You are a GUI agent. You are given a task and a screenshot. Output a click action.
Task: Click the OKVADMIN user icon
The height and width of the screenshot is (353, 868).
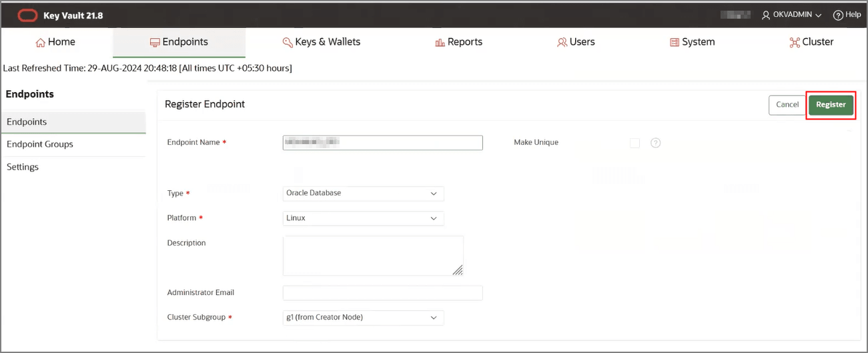click(766, 15)
